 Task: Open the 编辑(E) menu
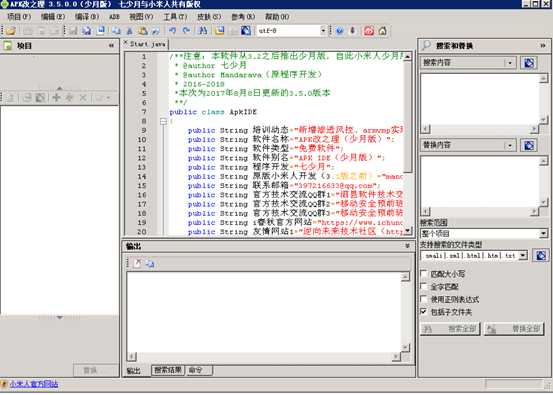coord(53,17)
